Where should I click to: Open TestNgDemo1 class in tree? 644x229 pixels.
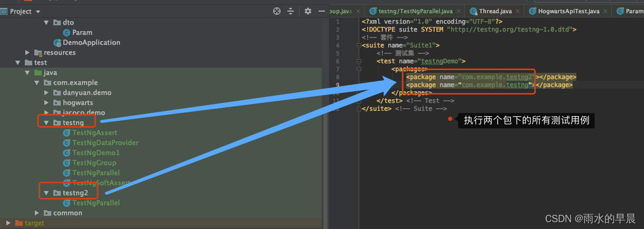(96, 153)
